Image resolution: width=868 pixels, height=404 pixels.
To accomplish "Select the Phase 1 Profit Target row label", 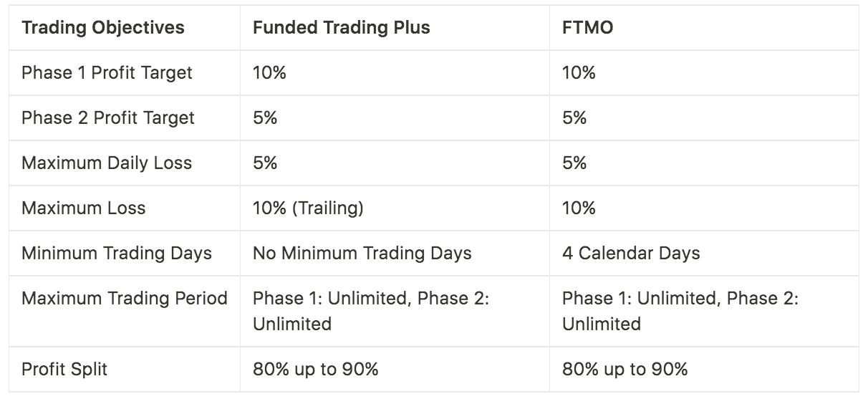I will tap(107, 73).
